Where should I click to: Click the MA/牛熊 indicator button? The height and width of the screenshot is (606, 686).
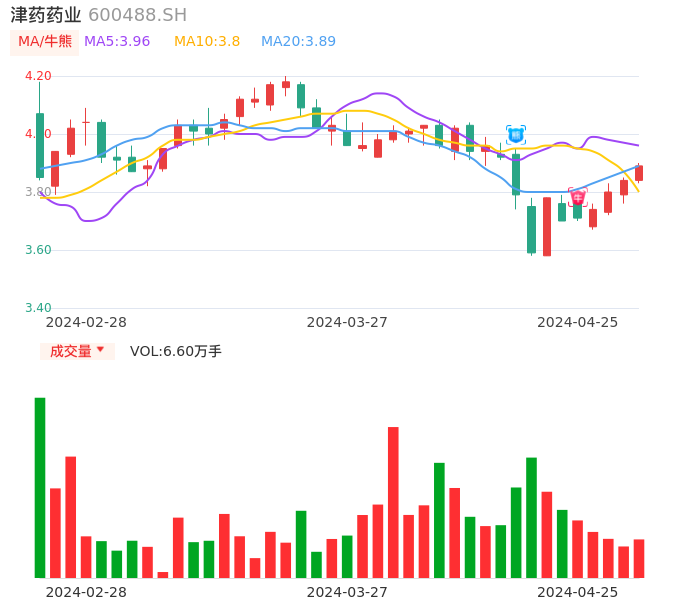pos(45,42)
